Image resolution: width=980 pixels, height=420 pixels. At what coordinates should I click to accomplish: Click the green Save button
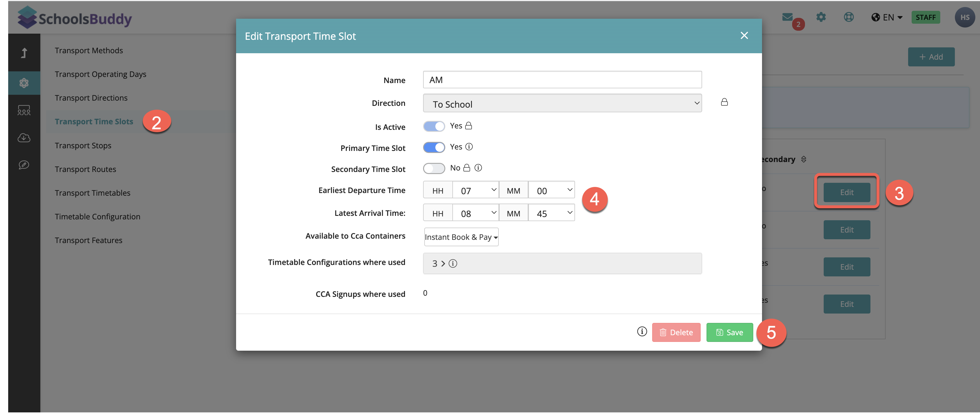pyautogui.click(x=729, y=332)
